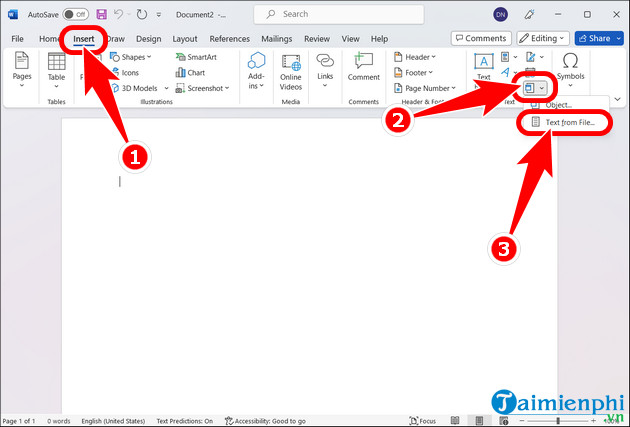
Task: Click the Undo arrow icon
Action: click(118, 14)
